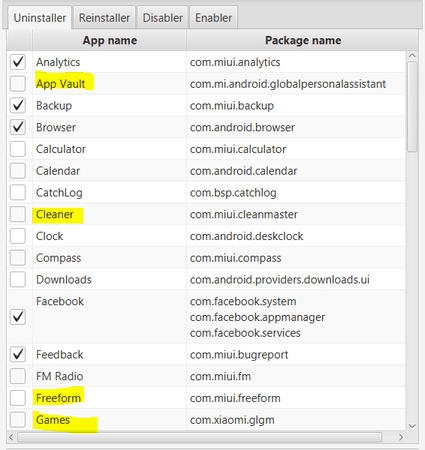Click package com.android.providers.downloads.ui
Image resolution: width=425 pixels, height=450 pixels.
(280, 280)
